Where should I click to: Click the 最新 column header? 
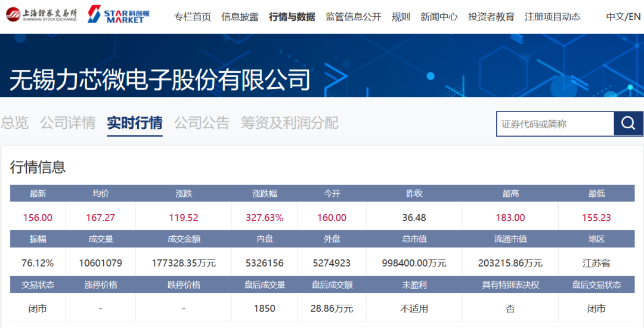tap(38, 193)
